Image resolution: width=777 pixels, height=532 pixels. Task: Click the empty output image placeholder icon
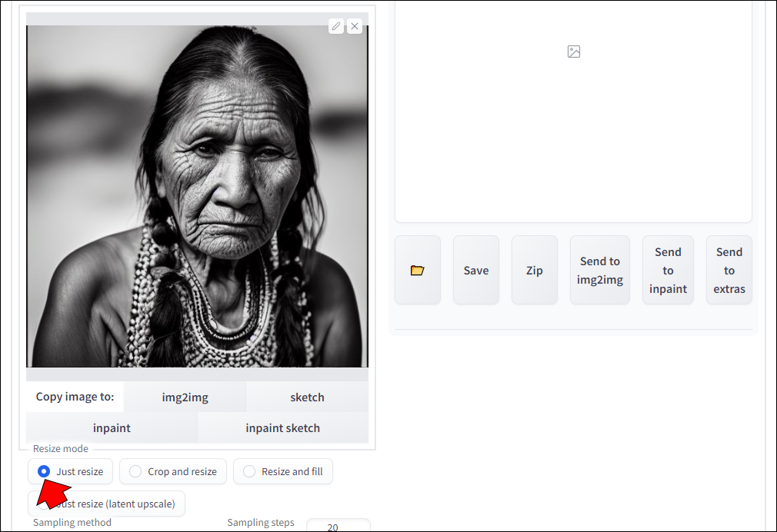click(x=574, y=52)
